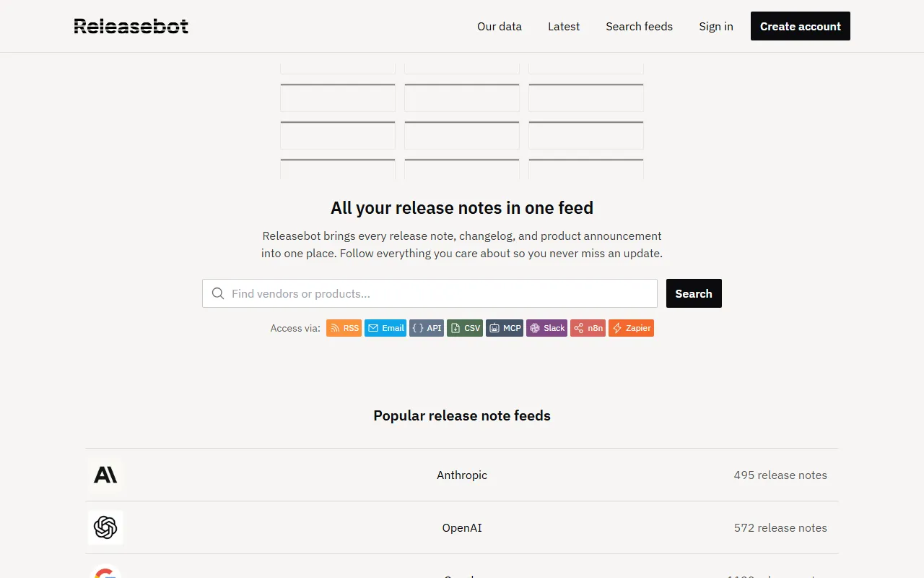Click the OpenAI logo thumbnail
The height and width of the screenshot is (578, 924).
(x=105, y=527)
